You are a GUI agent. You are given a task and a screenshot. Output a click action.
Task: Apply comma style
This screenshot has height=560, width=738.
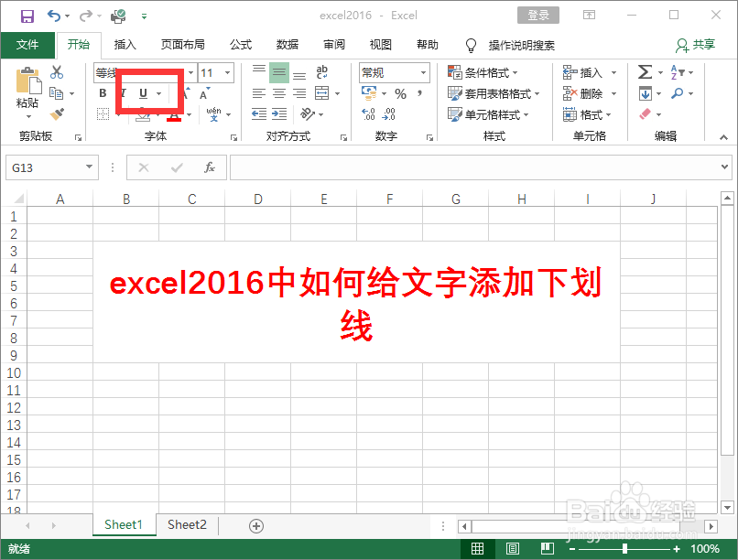tap(420, 93)
